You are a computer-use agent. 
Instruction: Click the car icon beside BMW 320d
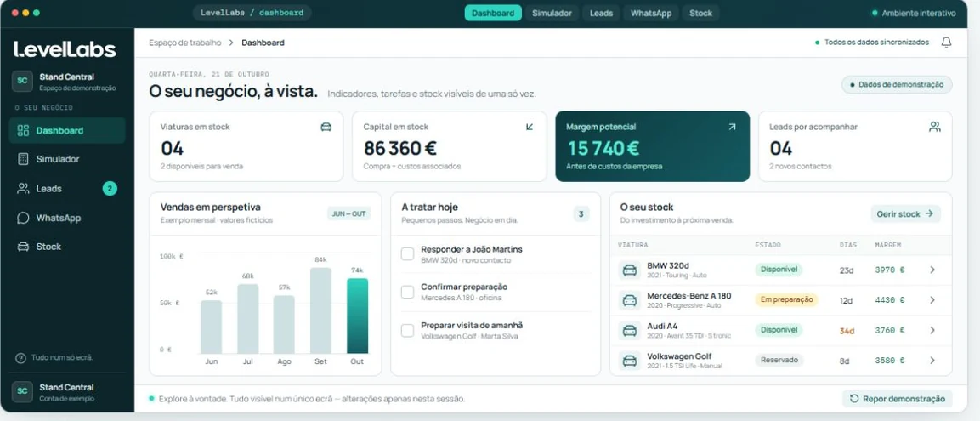[630, 270]
